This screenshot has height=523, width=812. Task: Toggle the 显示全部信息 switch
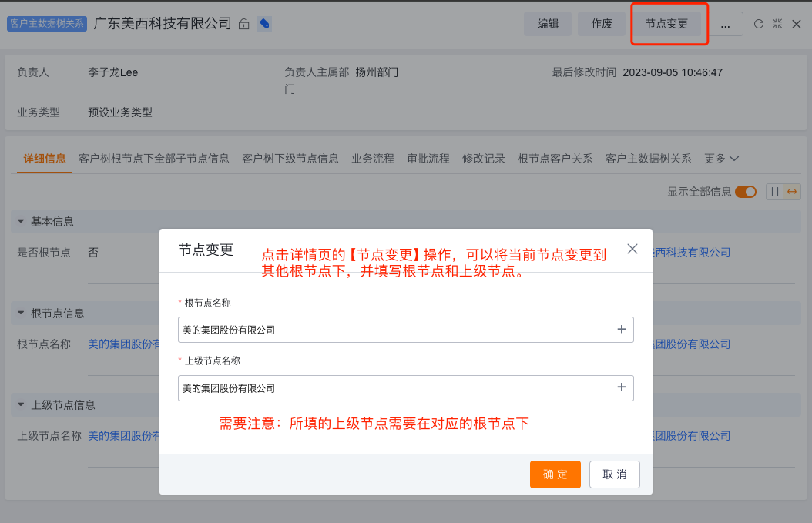(x=746, y=192)
